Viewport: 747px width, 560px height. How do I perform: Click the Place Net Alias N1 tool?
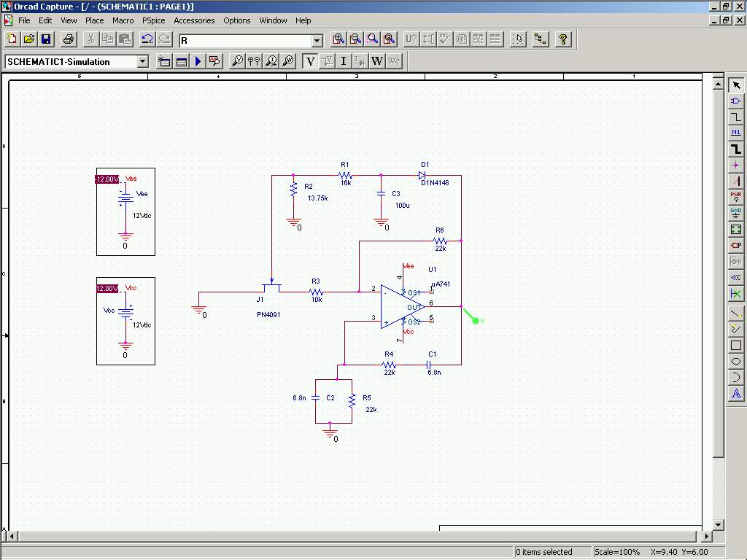click(x=736, y=133)
